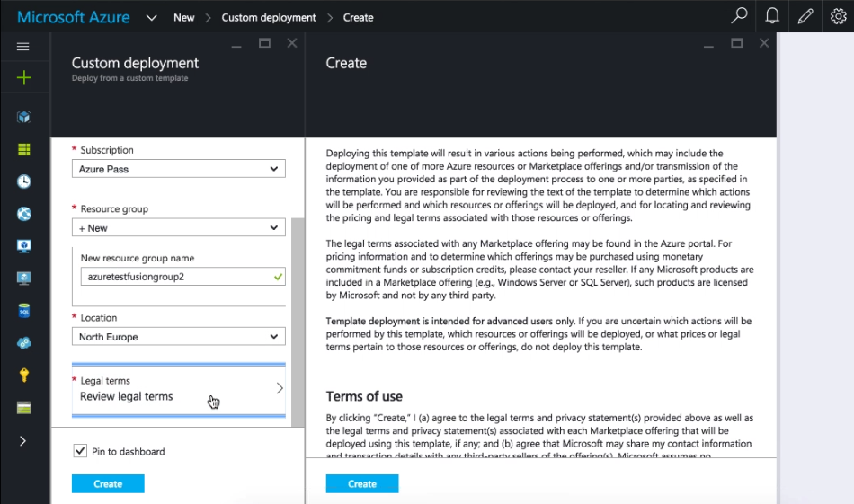Open the Recent clock icon
This screenshot has width=854, height=504.
click(24, 181)
